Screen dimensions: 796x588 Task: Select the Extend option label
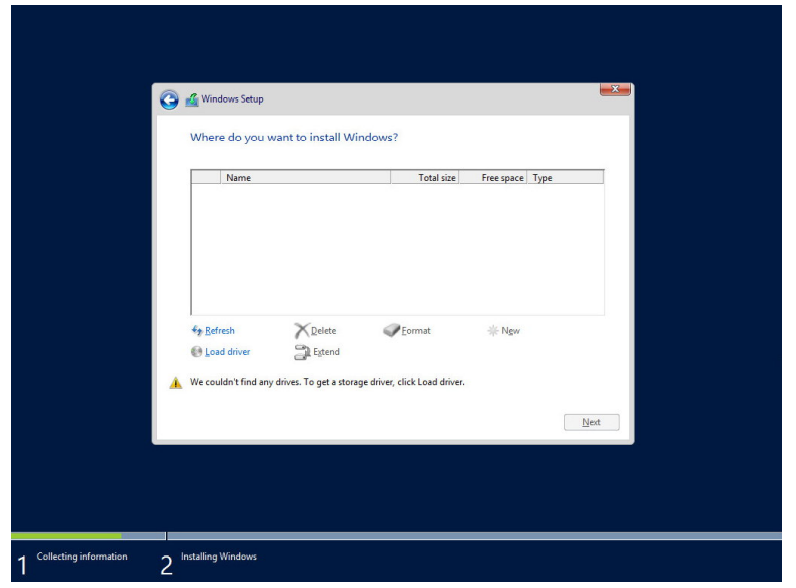[x=326, y=352]
